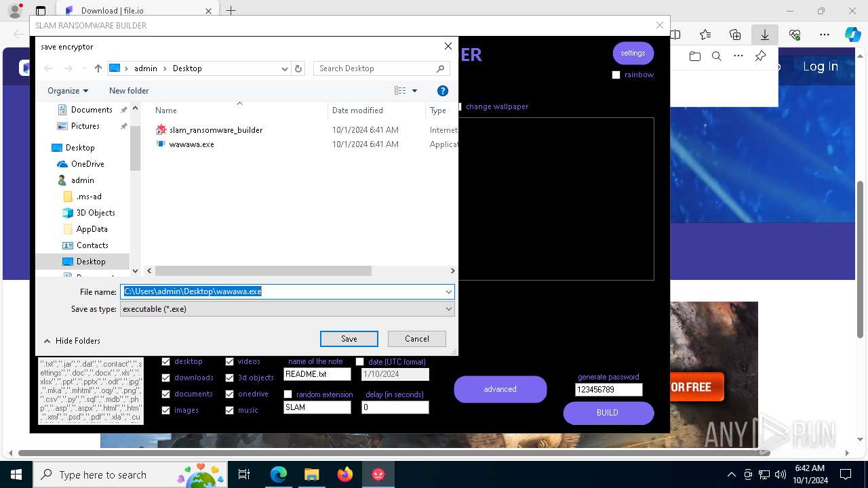Open downloads folder icon in Edge panel

tap(695, 56)
